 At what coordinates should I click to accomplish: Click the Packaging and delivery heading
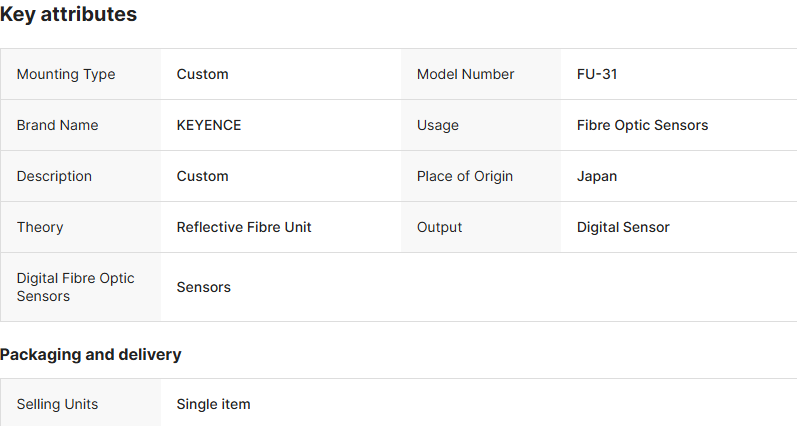tap(91, 354)
